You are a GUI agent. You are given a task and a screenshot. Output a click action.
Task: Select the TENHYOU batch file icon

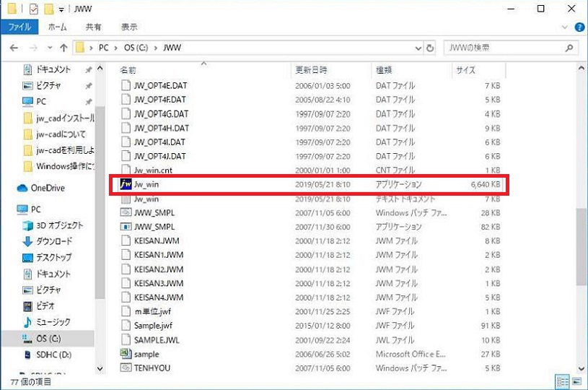click(126, 368)
